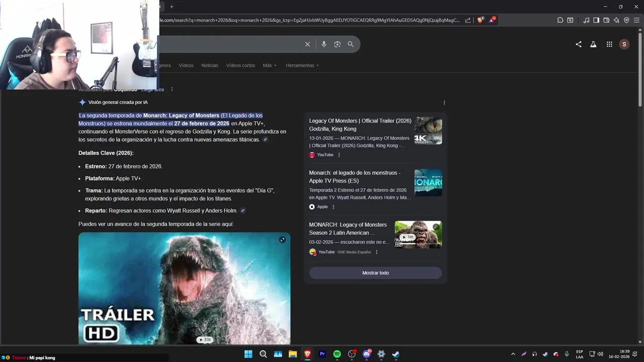Start voice search with microphone
The image size is (644, 362).
click(324, 44)
